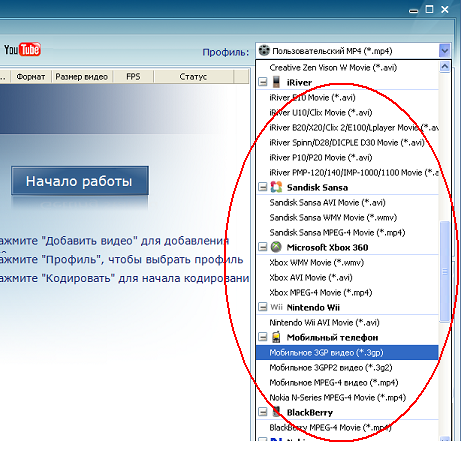Click the Microsoft Xbox 360 group icon
This screenshot has width=467, height=450.
pos(276,247)
